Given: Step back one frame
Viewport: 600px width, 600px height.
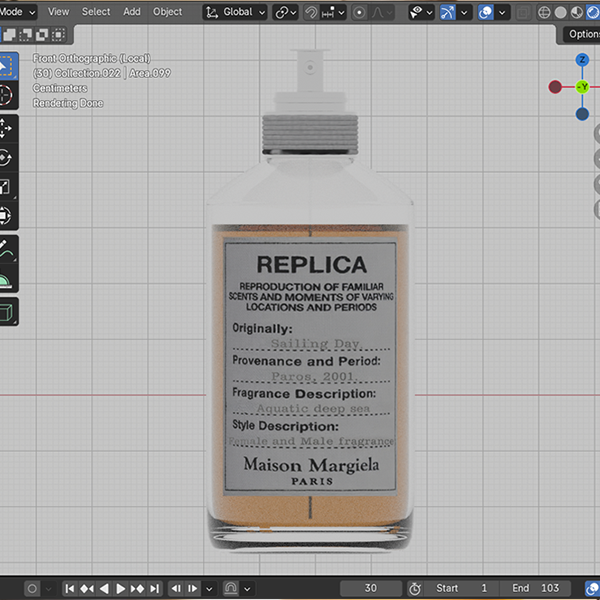Looking at the screenshot, I should click(176, 589).
